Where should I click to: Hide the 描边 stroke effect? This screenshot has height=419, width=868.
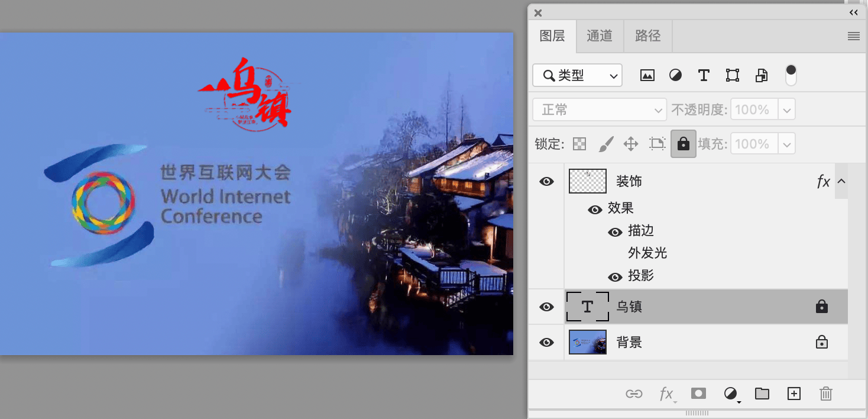click(x=616, y=232)
